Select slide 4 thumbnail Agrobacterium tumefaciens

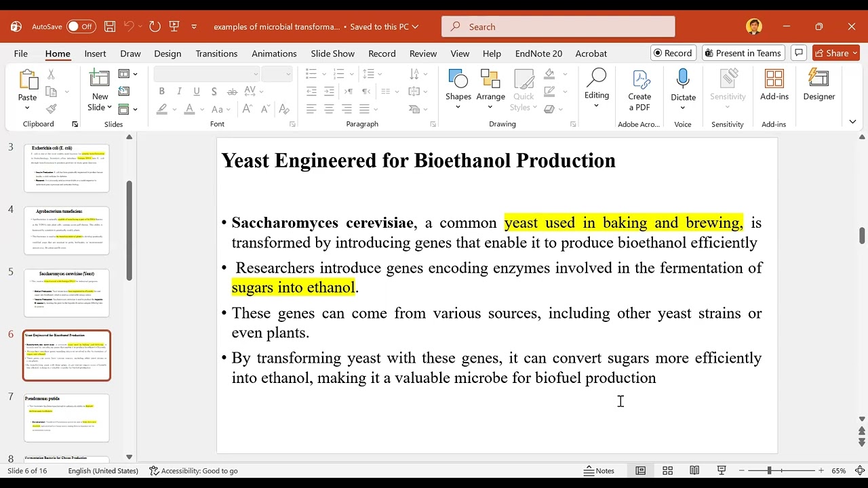66,230
